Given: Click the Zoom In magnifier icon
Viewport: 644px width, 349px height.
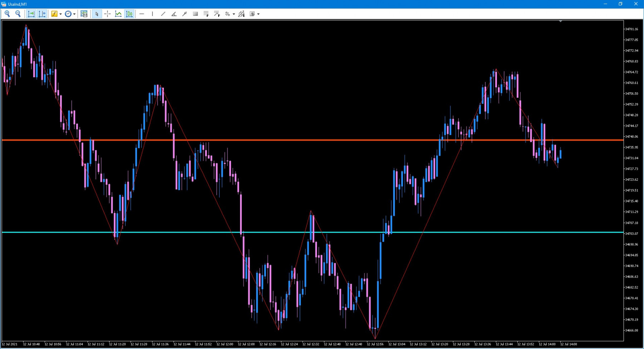Looking at the screenshot, I should tap(7, 14).
